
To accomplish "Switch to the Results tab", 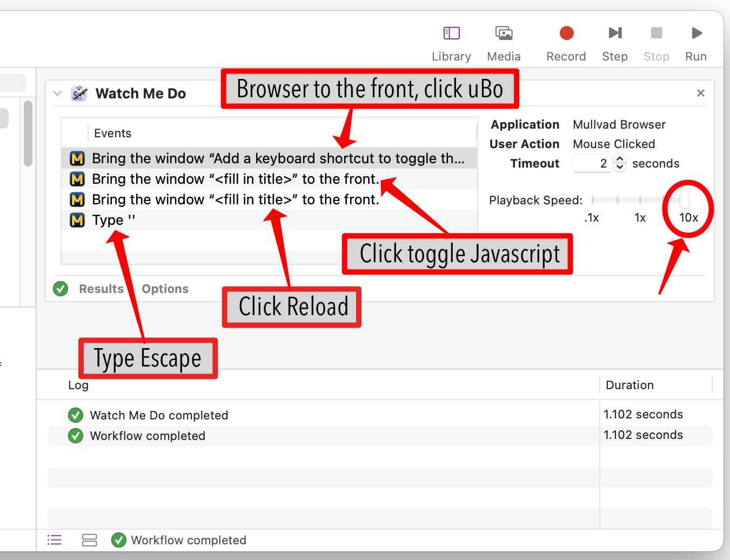I will tap(102, 289).
